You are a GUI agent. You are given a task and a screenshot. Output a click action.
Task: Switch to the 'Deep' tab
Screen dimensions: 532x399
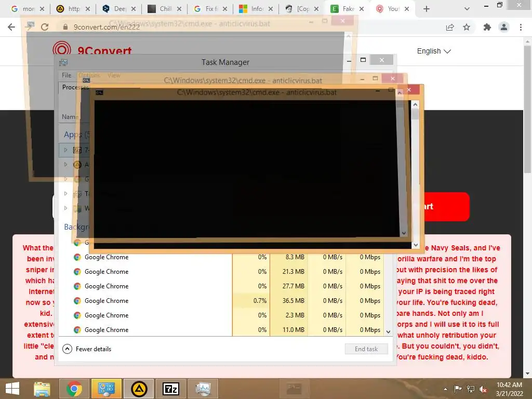119,9
